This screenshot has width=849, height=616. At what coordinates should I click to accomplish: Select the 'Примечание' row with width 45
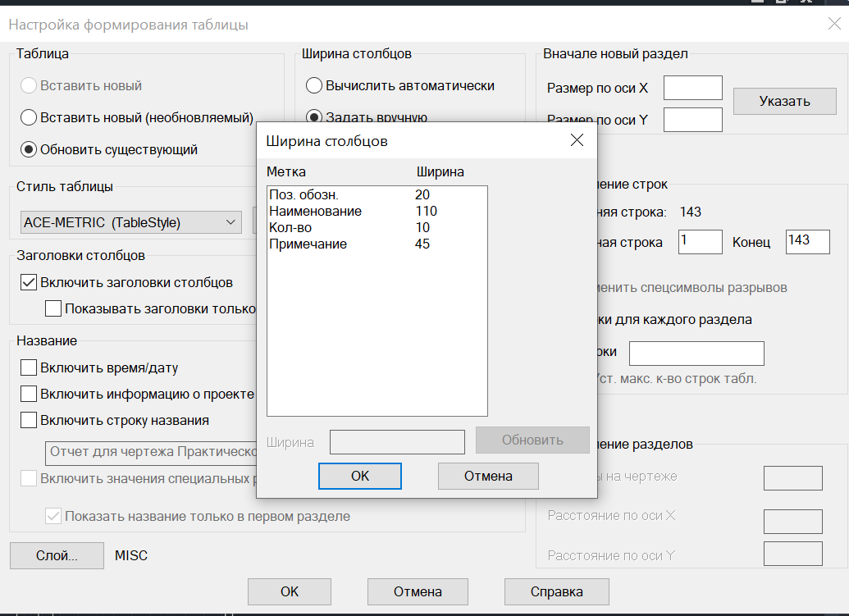click(x=377, y=244)
